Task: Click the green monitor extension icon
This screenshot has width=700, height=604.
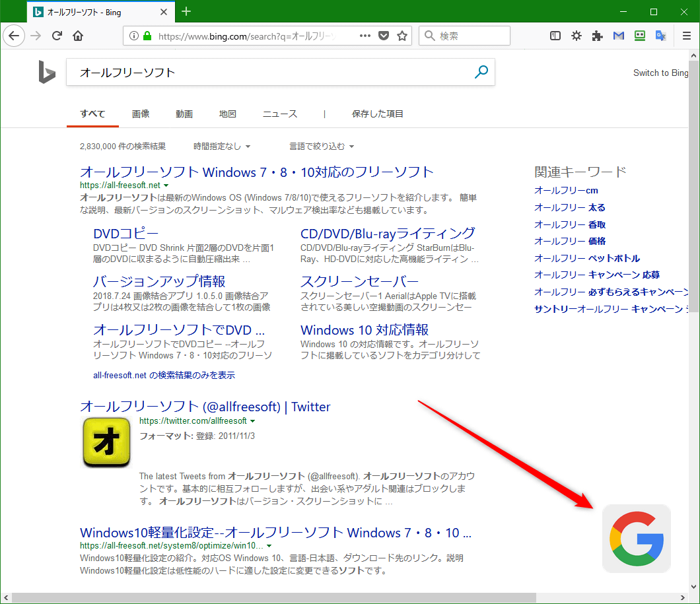Action: (640, 36)
